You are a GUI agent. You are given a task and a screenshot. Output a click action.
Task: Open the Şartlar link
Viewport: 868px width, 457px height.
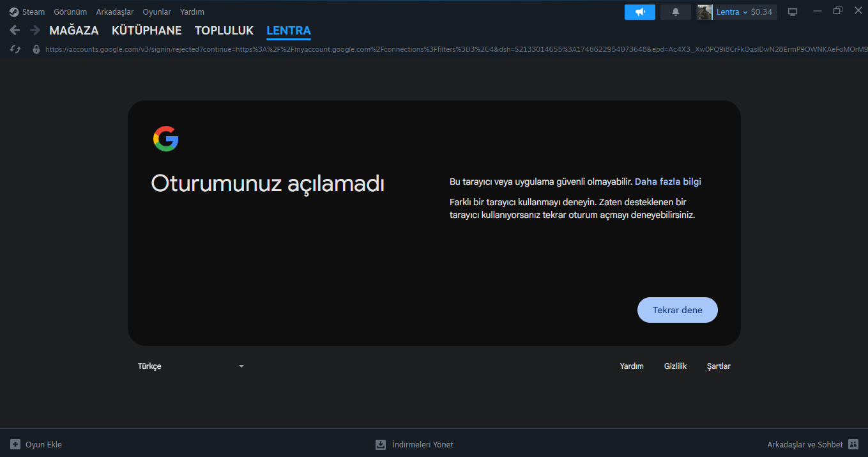coord(719,366)
